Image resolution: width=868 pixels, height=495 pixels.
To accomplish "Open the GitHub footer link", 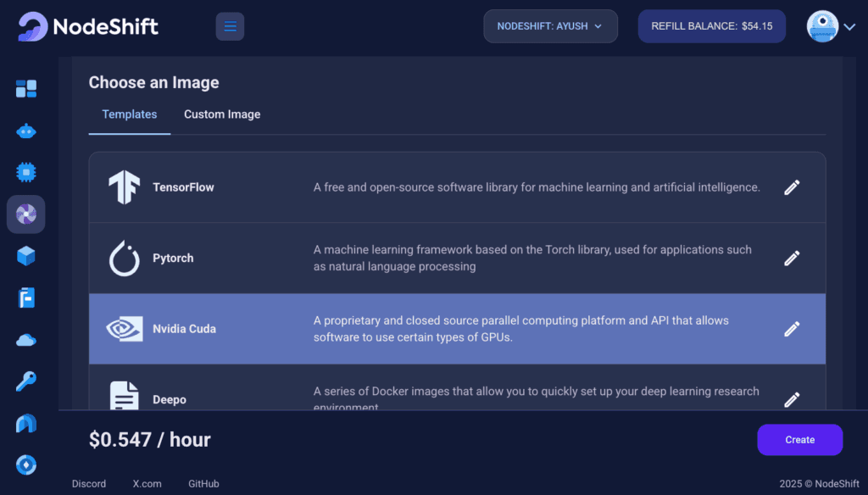I will click(x=203, y=483).
